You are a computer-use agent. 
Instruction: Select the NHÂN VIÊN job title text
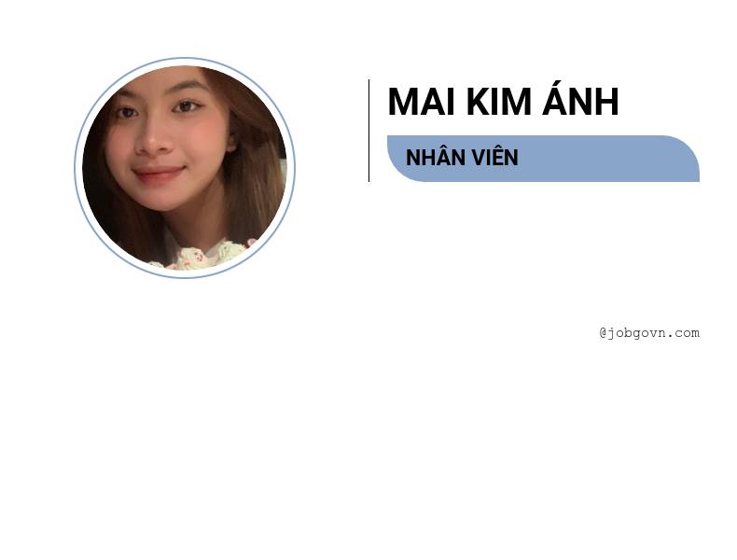pyautogui.click(x=462, y=157)
